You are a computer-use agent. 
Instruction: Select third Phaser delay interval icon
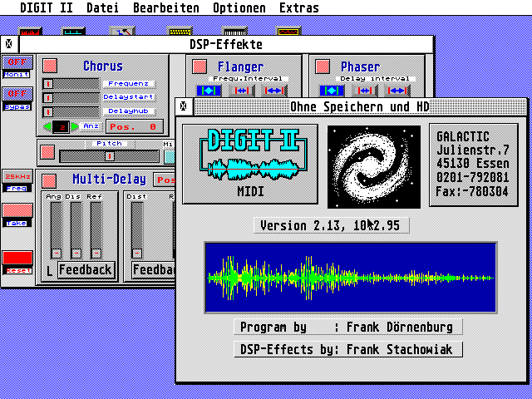[399, 90]
